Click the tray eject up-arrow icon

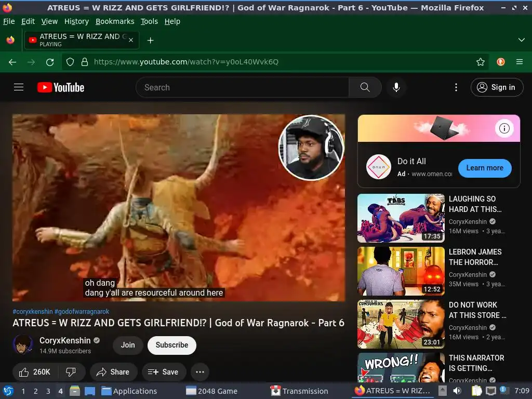443,390
